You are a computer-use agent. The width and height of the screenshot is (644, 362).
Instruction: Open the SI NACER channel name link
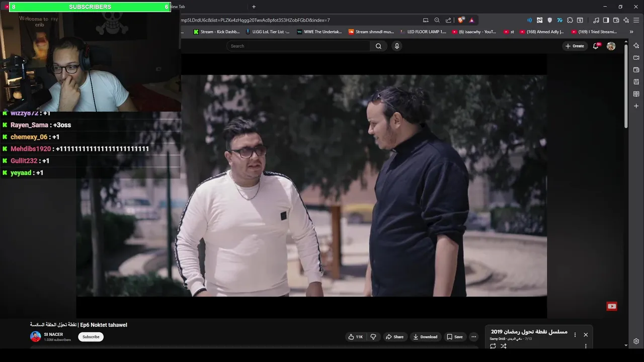tap(53, 334)
